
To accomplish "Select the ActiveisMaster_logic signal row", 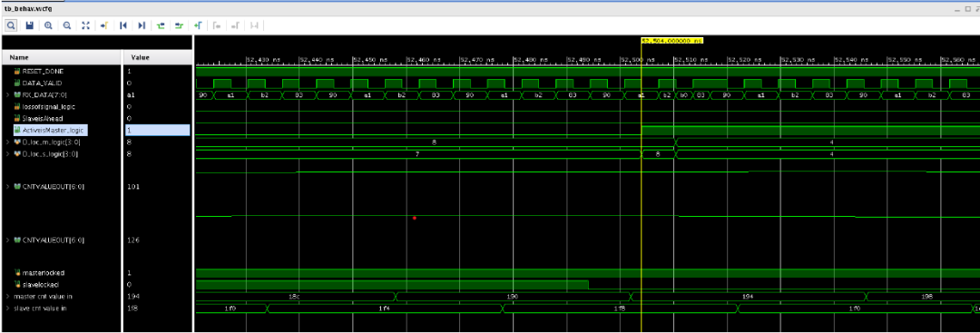I will click(x=62, y=131).
